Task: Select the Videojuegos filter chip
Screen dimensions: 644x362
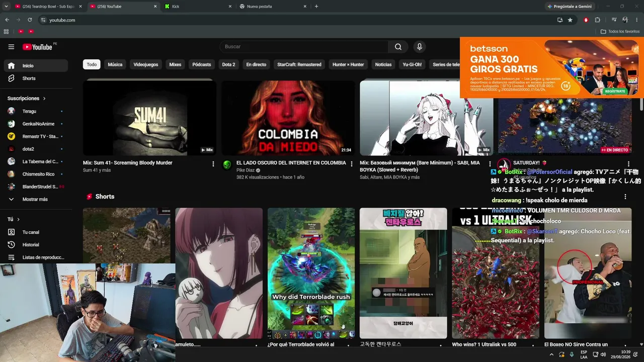Action: (146, 64)
